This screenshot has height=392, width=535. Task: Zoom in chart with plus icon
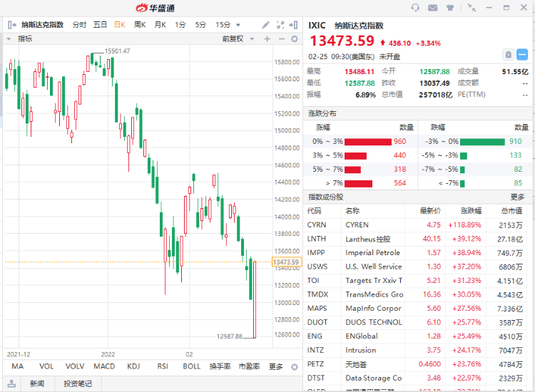[267, 39]
